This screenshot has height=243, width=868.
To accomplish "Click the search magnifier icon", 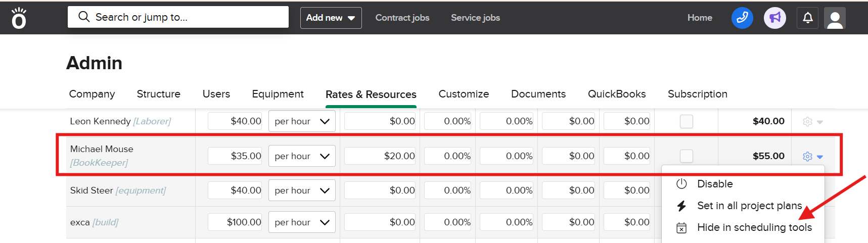I will click(x=84, y=17).
